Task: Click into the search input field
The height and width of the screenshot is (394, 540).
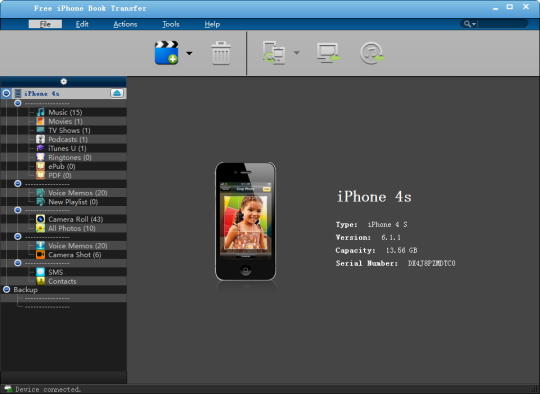Action: pyautogui.click(x=502, y=24)
